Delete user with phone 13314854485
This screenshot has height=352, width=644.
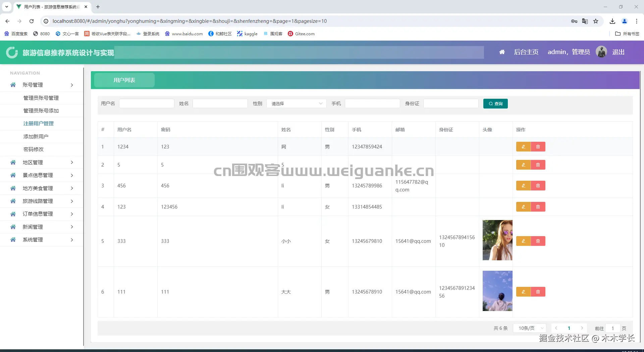538,207
